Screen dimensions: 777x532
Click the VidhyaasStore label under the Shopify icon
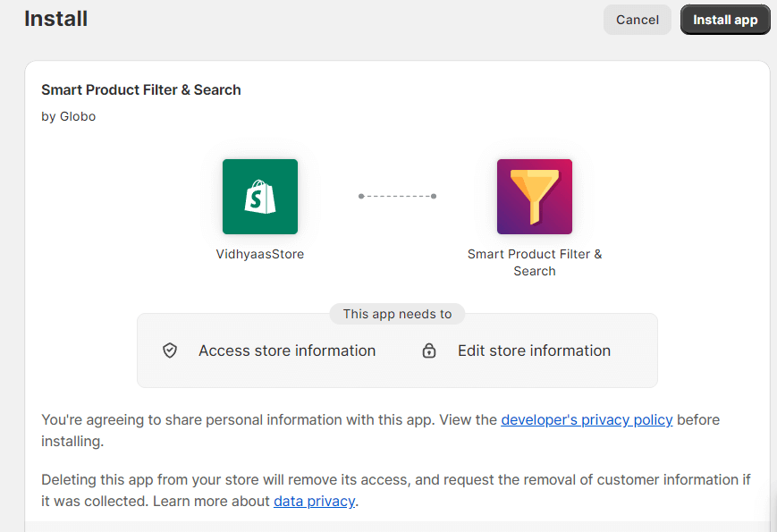tap(259, 254)
